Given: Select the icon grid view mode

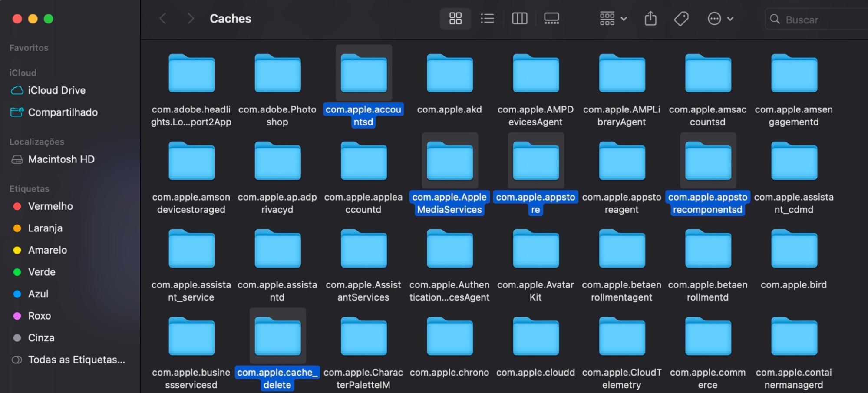Looking at the screenshot, I should click(x=455, y=18).
